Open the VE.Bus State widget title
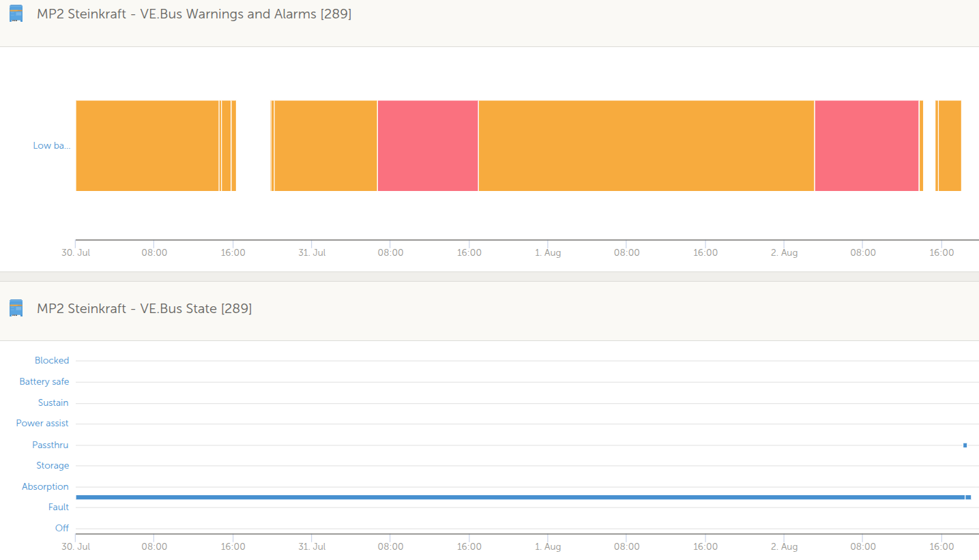 144,308
